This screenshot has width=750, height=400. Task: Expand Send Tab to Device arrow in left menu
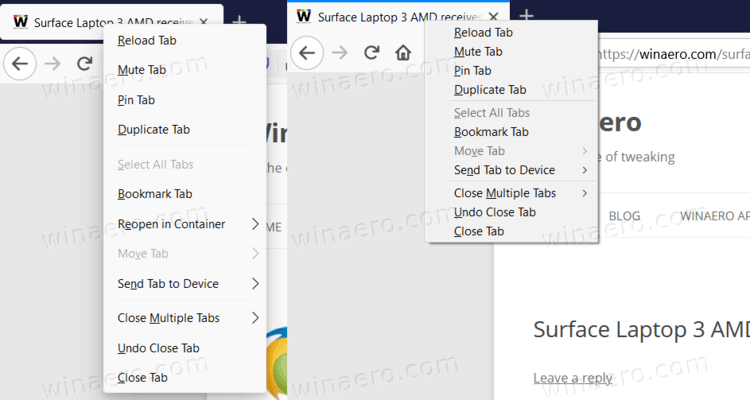255,284
